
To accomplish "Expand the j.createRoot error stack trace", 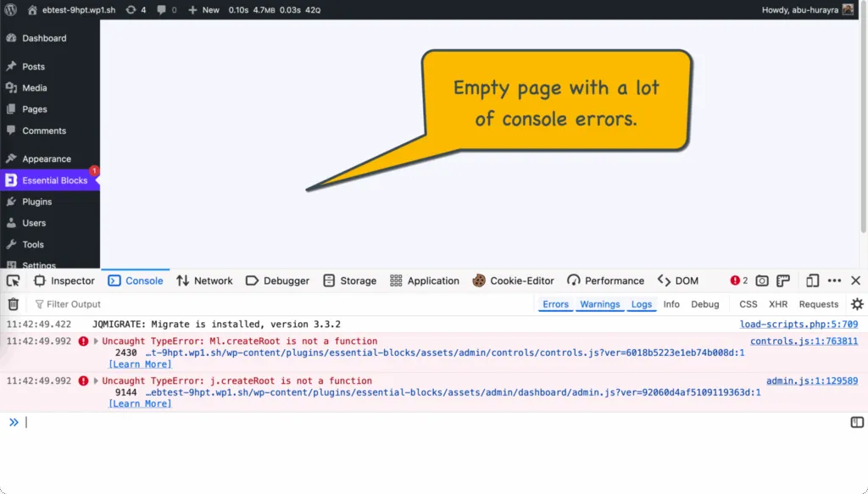I will tap(96, 381).
